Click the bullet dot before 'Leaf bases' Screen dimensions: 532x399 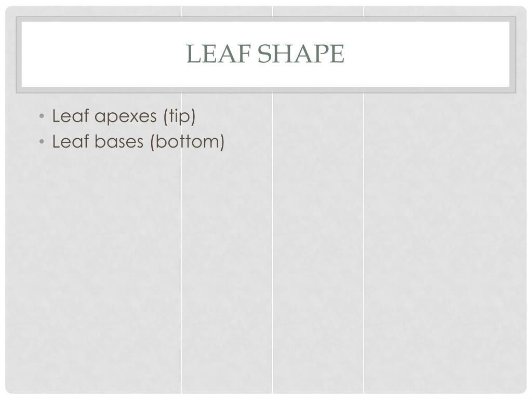42,141
